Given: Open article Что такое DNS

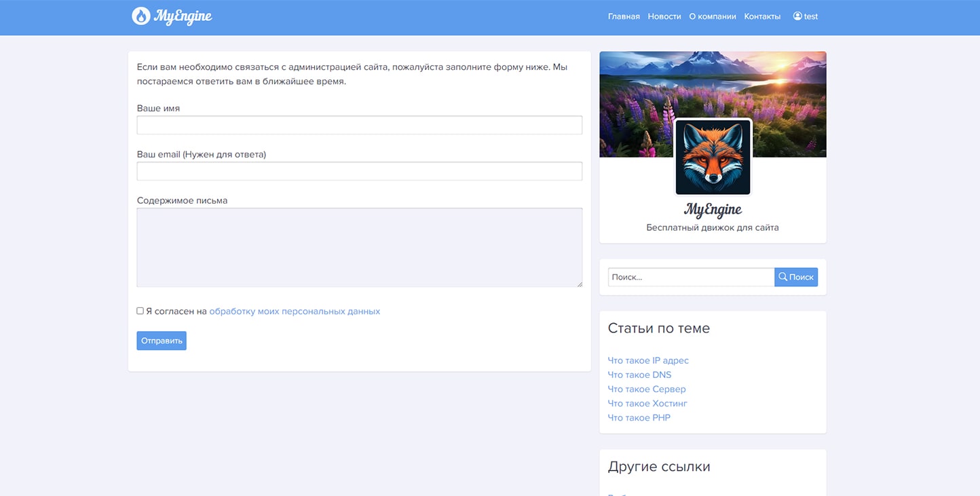Looking at the screenshot, I should pos(639,375).
